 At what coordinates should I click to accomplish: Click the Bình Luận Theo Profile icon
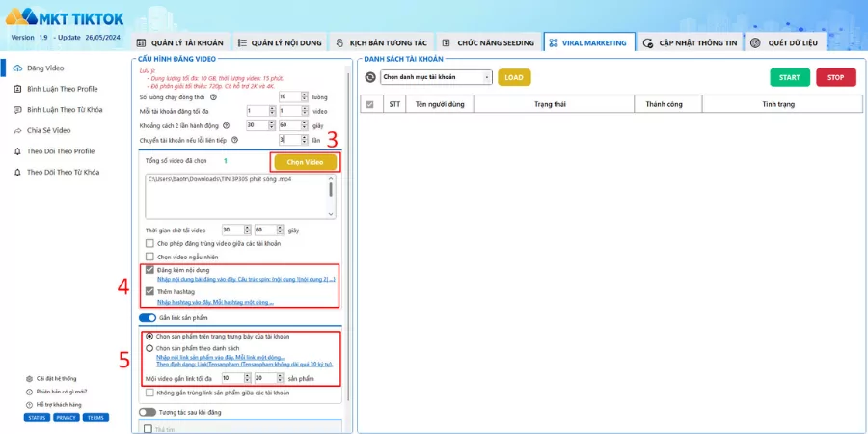click(x=17, y=89)
